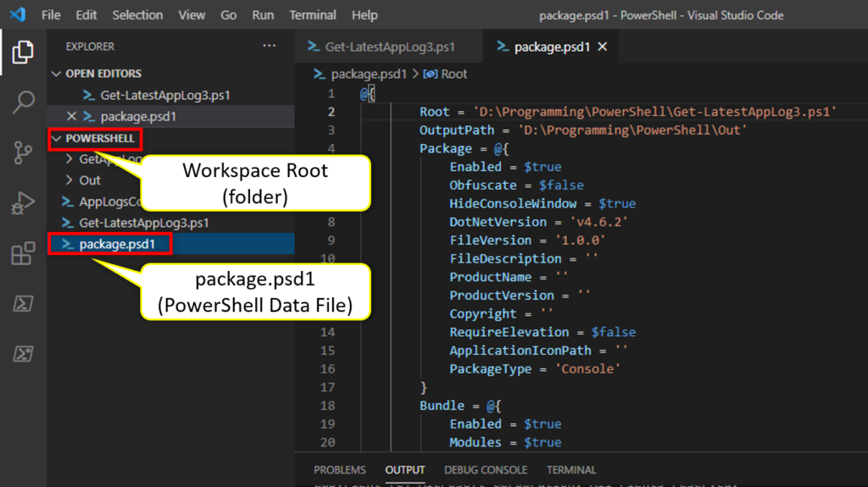
Task: Click the Root breadcrumb item
Action: tap(453, 74)
